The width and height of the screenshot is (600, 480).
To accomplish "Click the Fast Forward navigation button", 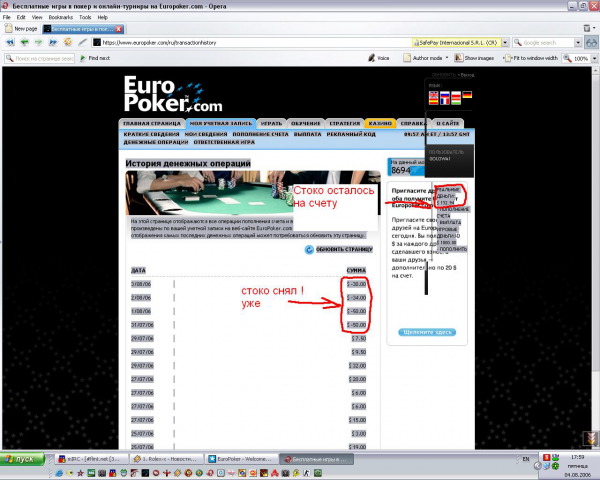I will click(x=53, y=42).
